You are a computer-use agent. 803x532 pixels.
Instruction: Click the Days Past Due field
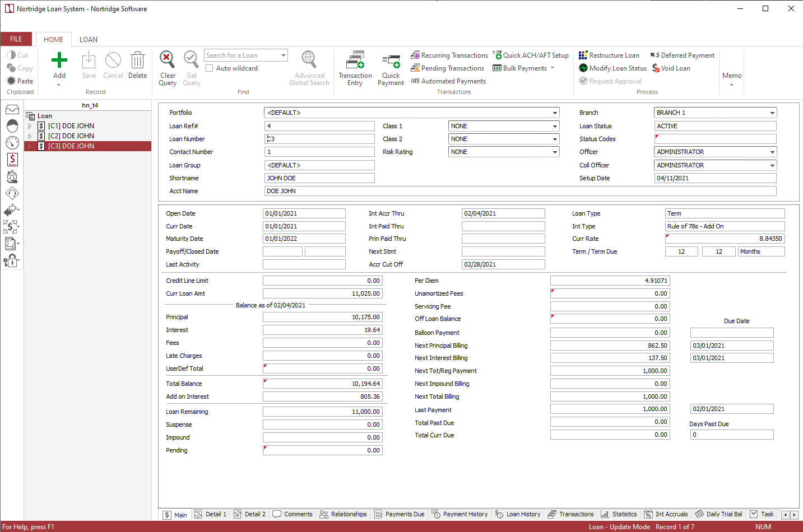(732, 435)
